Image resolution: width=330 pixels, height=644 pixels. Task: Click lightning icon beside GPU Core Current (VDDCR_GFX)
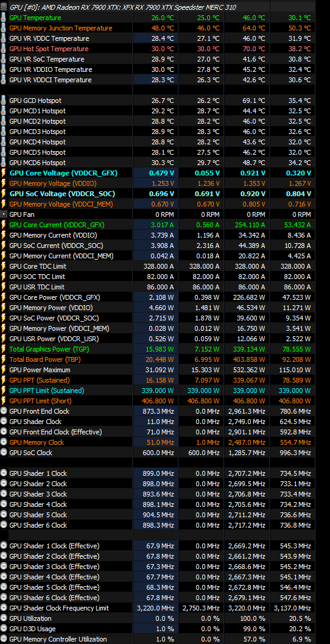pyautogui.click(x=4, y=225)
